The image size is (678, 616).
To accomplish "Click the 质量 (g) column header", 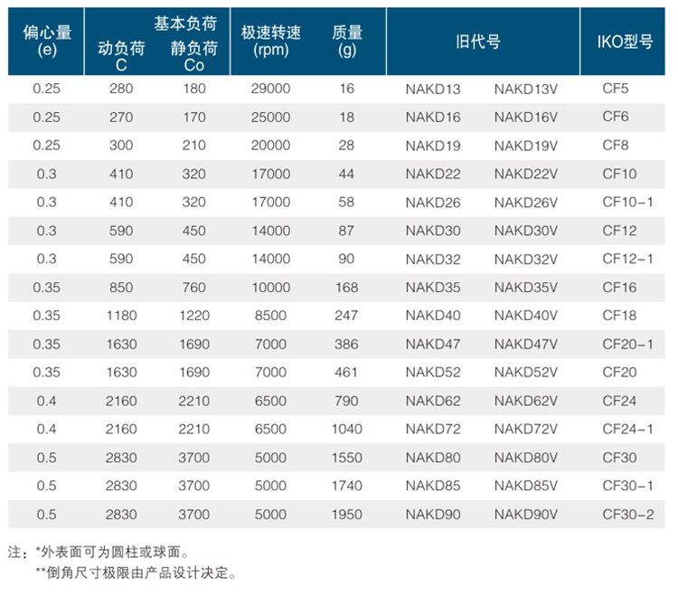I will pos(347,42).
